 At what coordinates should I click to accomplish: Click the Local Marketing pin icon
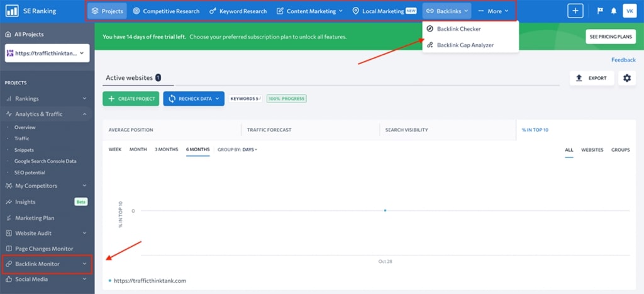356,11
